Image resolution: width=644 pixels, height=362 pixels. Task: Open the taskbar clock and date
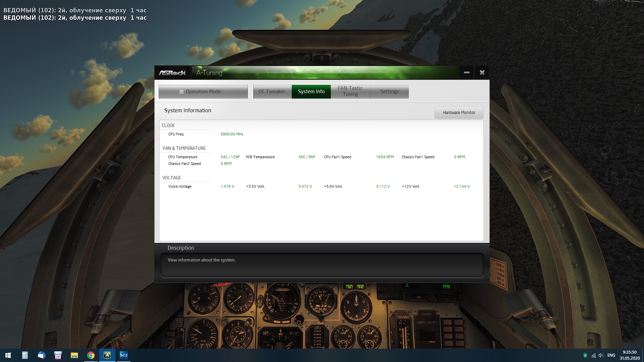[x=630, y=355]
